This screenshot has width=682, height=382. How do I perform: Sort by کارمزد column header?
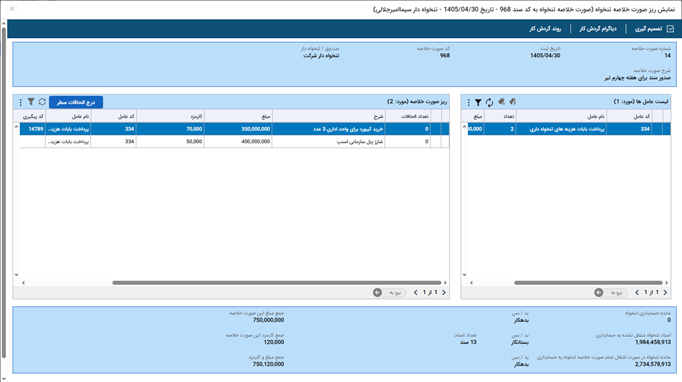(x=170, y=116)
